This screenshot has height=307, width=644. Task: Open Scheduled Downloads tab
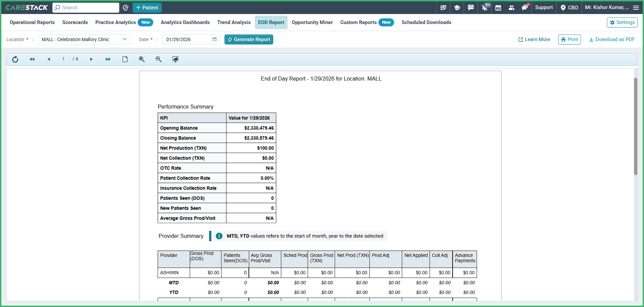tap(426, 22)
